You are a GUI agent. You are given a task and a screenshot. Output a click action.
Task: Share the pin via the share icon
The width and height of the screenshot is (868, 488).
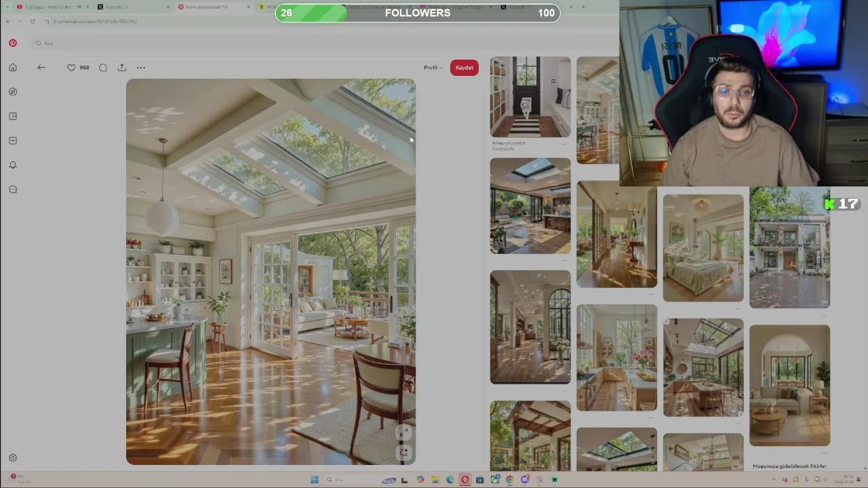(122, 67)
